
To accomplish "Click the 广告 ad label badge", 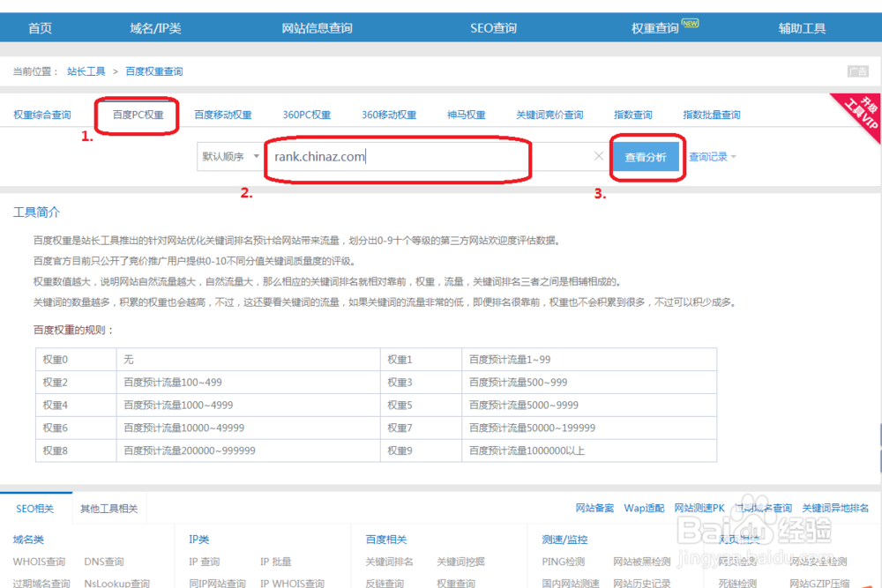I will [858, 71].
